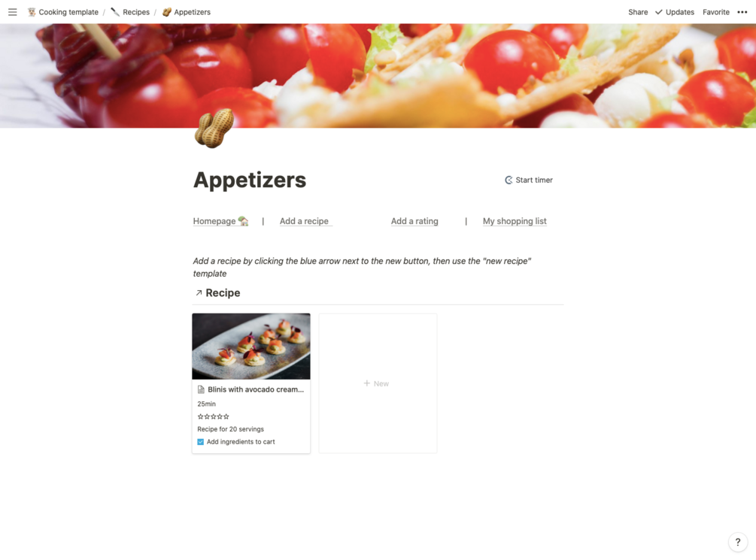The height and width of the screenshot is (560, 756).
Task: Click the arrow icon next to Recipe
Action: pos(199,293)
